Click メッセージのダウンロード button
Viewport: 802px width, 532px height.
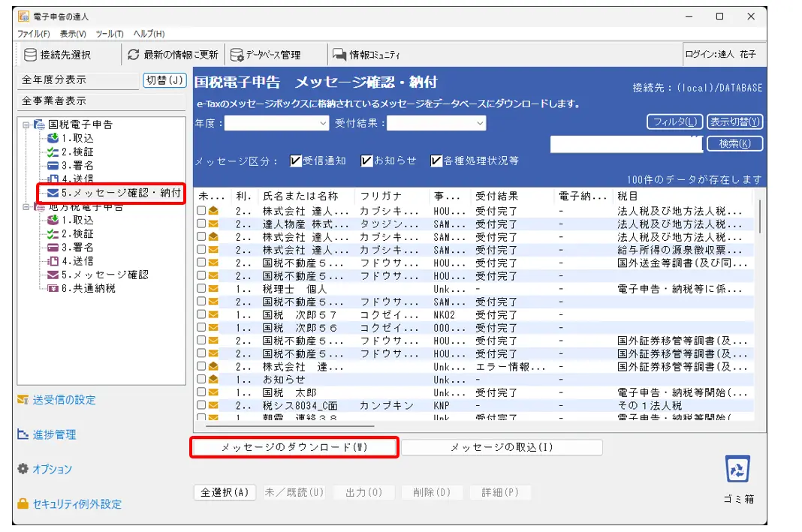[294, 447]
